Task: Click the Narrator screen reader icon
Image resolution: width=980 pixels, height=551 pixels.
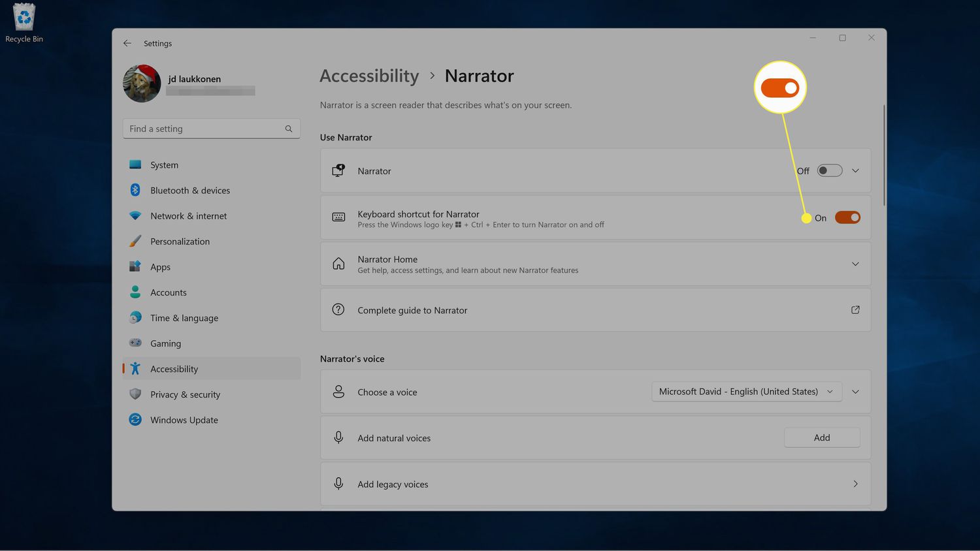Action: point(338,170)
